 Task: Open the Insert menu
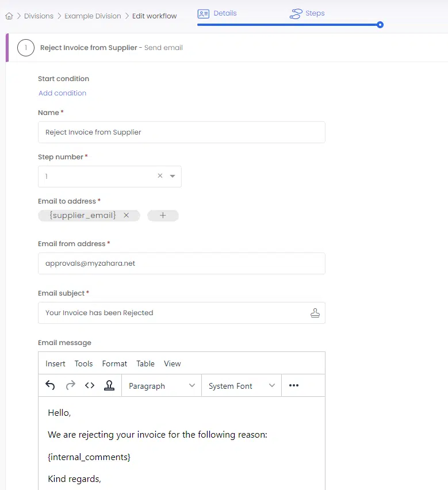[x=55, y=363]
